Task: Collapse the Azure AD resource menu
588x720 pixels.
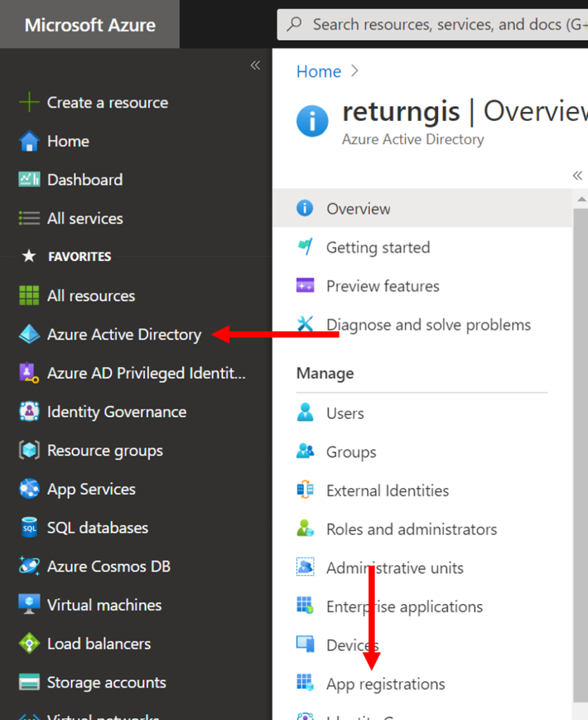Action: click(577, 175)
